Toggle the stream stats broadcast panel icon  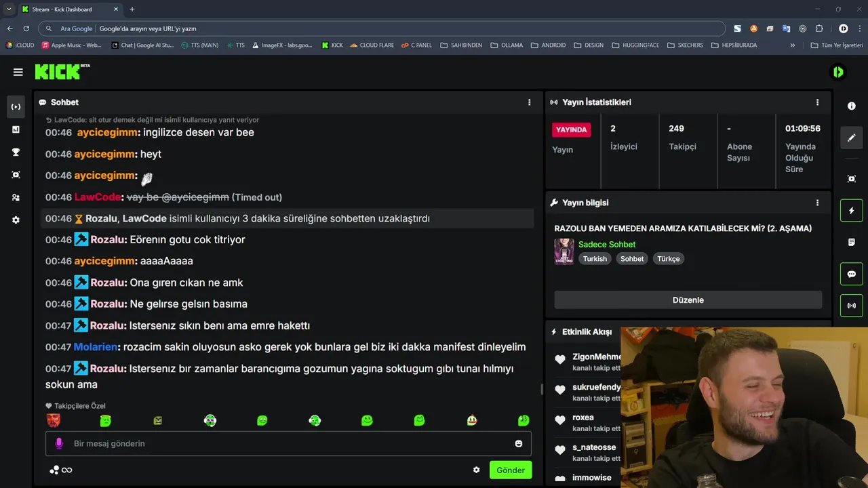coord(852,306)
